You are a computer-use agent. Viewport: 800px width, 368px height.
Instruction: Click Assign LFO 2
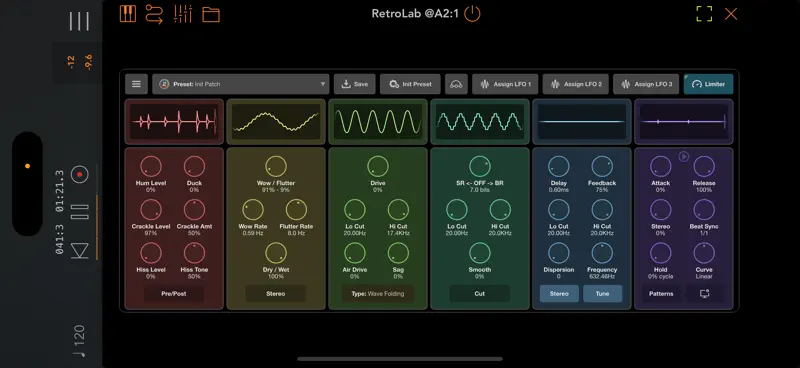576,84
